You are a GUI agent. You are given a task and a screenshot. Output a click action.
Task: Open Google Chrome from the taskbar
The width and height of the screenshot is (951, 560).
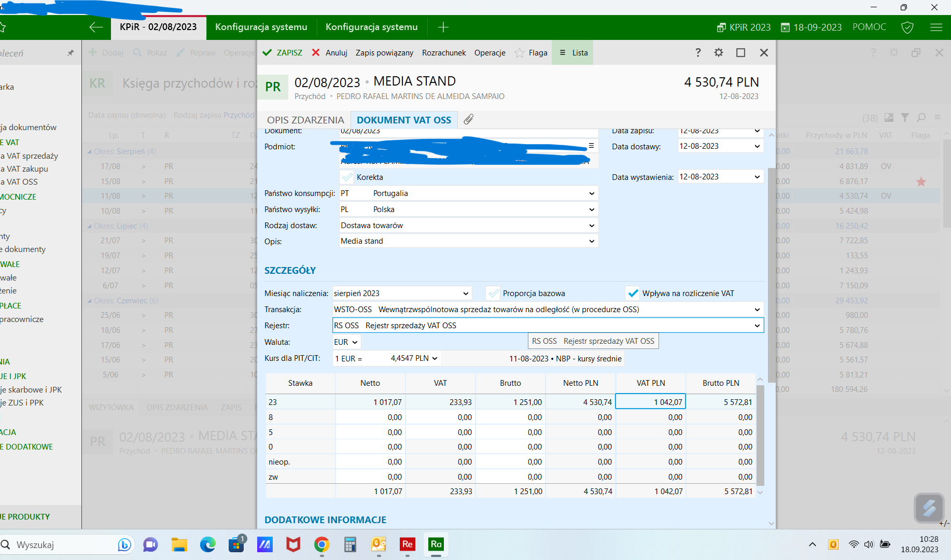(321, 544)
